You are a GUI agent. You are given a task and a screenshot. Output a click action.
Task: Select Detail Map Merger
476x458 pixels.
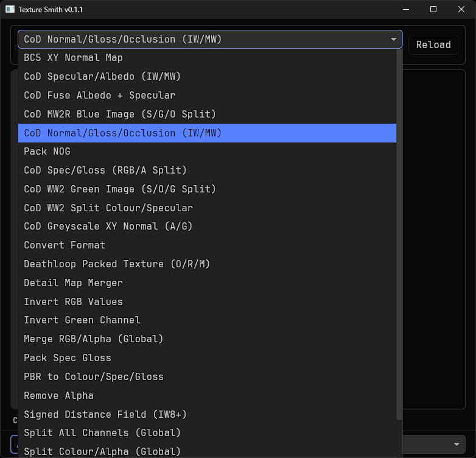208,283
